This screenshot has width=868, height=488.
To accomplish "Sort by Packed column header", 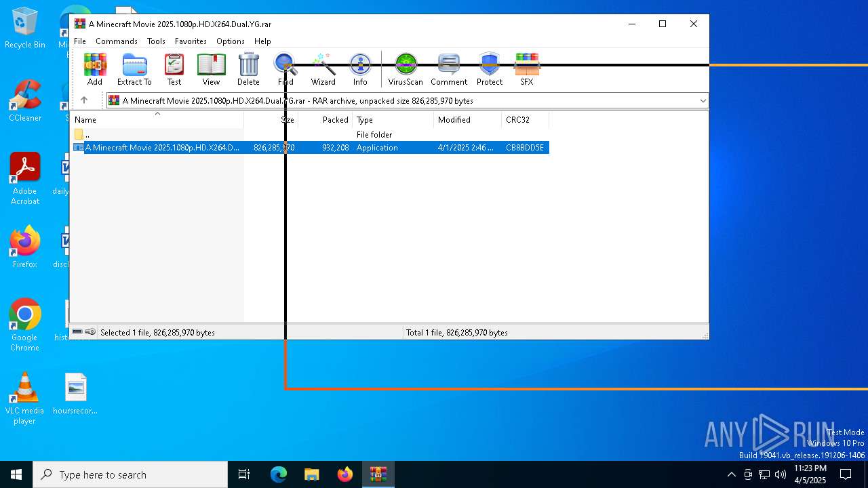I will [325, 120].
